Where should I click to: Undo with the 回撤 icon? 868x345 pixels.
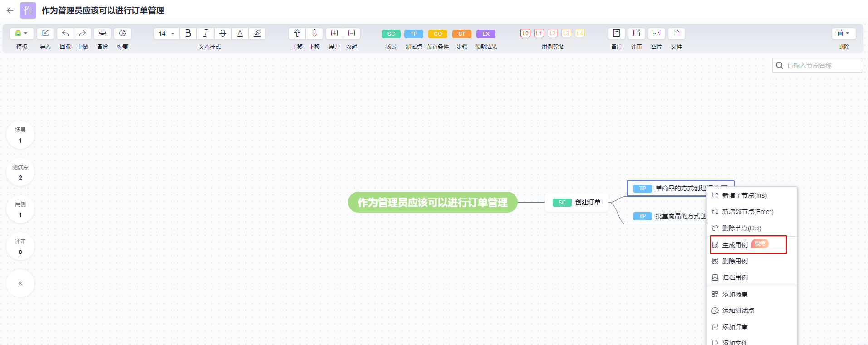click(x=65, y=34)
